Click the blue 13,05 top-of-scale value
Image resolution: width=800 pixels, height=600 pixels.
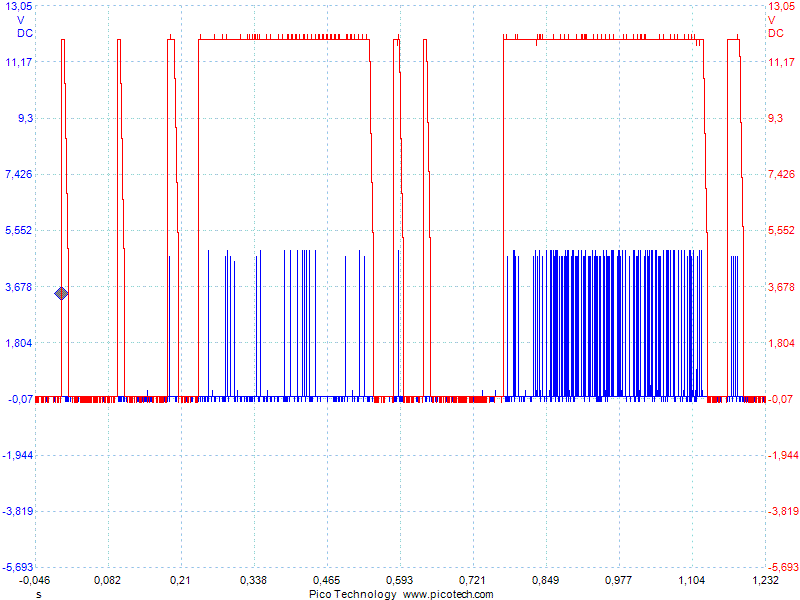coord(19,6)
